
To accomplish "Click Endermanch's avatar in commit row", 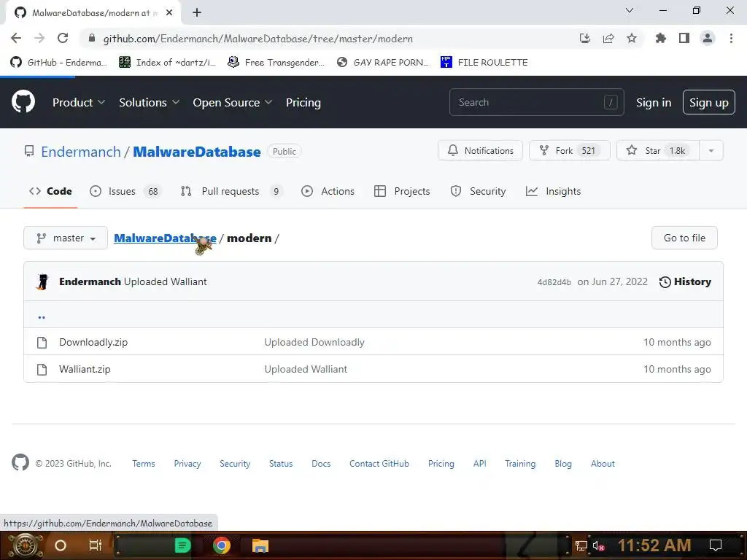I will [x=42, y=281].
